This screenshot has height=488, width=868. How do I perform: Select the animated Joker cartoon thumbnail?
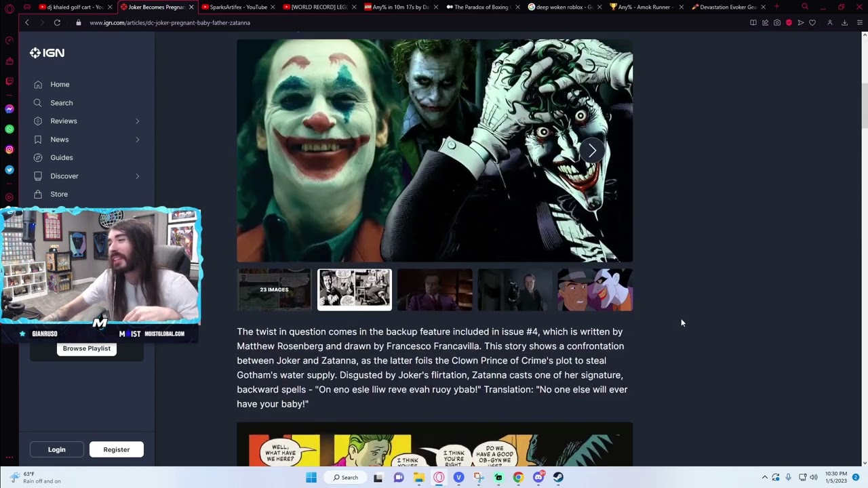(595, 289)
